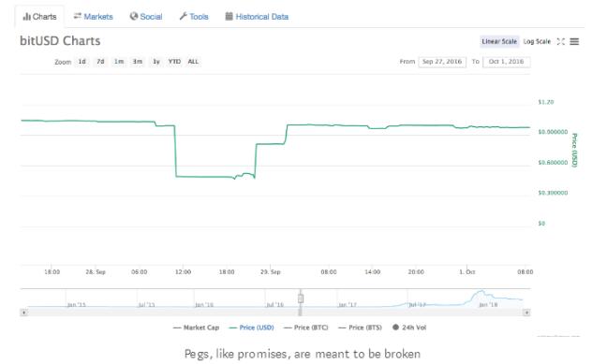Image resolution: width=592 pixels, height=364 pixels.
Task: Toggle the Price (USD) series legend
Action: click(251, 328)
